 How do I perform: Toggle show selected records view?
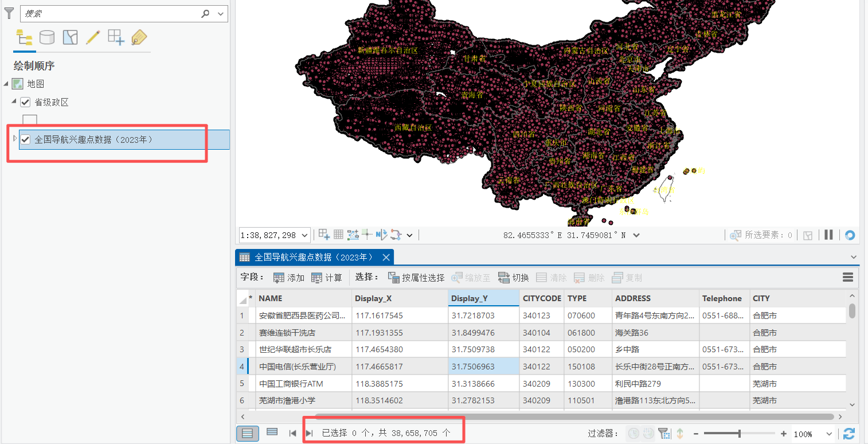pos(272,433)
